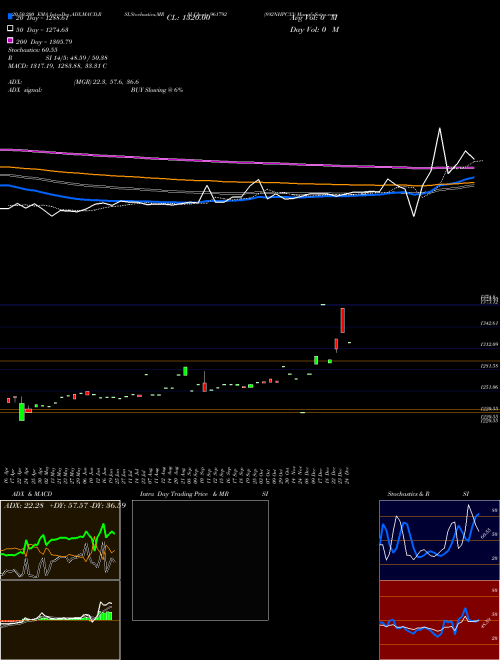The image size is (500, 660).
Task: Click the blue 20 Day legend swatch
Action: click(10, 16)
